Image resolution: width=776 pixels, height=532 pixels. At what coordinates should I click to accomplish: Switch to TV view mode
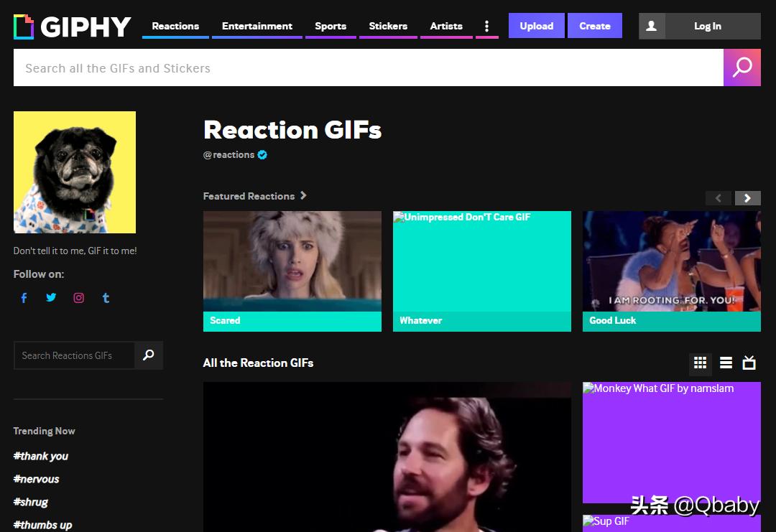click(749, 363)
